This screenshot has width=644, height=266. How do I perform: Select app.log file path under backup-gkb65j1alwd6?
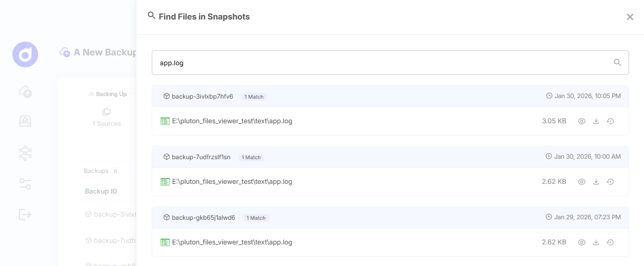click(x=232, y=242)
